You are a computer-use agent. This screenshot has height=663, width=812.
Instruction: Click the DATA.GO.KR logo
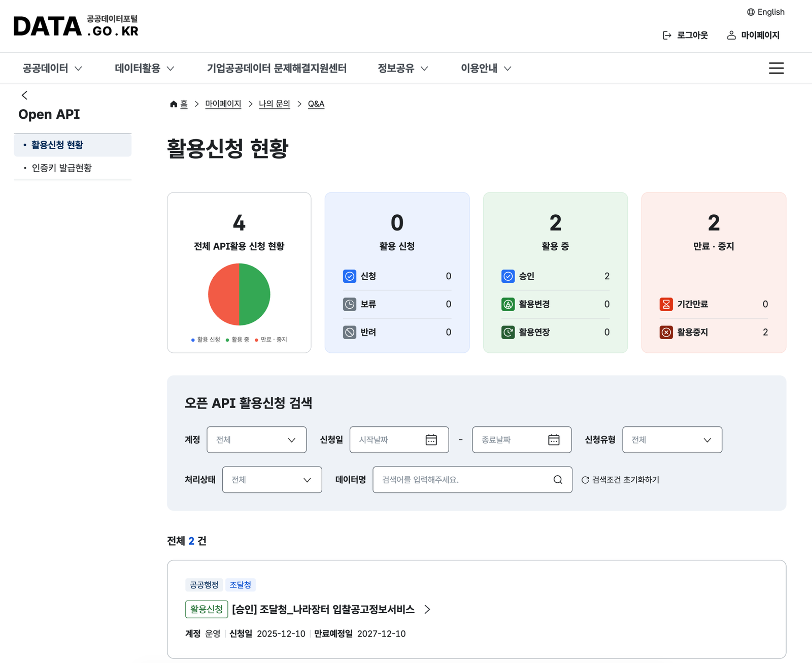pos(76,26)
